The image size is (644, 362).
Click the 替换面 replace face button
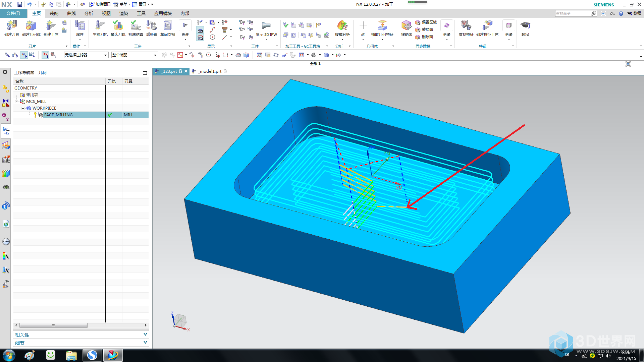click(424, 29)
